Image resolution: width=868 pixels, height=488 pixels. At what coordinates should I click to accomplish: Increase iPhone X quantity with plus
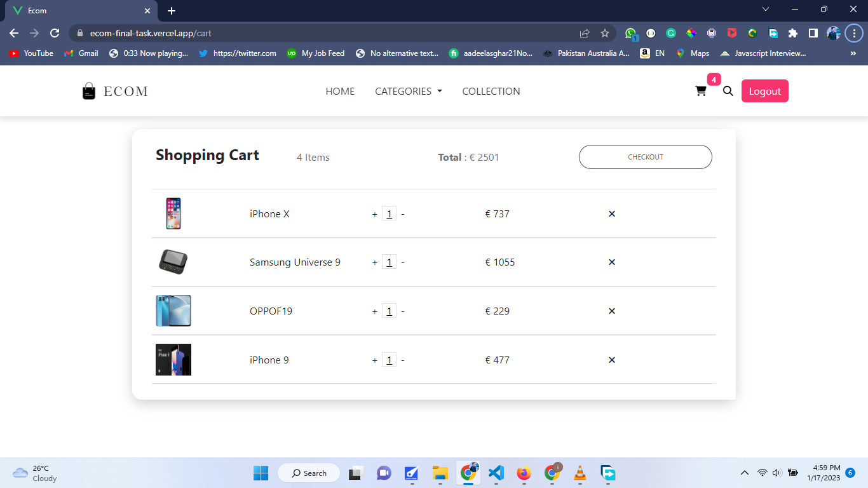374,213
